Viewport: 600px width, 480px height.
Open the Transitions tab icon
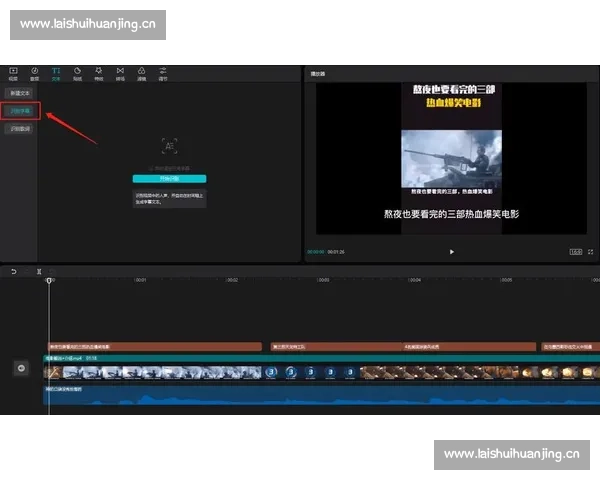(120, 73)
